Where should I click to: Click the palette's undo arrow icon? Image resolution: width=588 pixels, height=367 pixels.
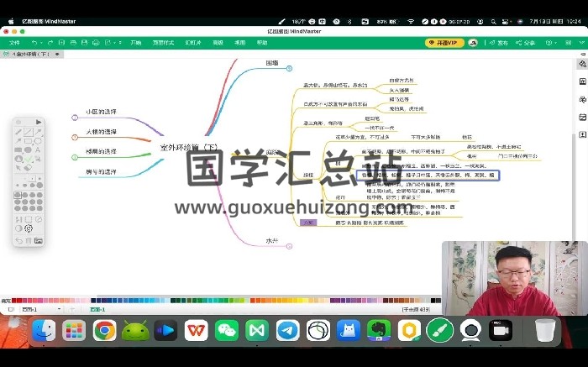click(18, 241)
